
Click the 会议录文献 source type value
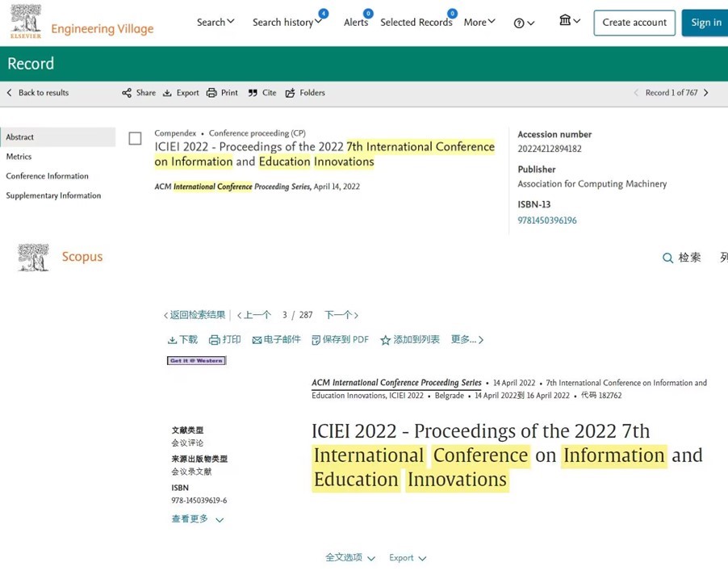pyautogui.click(x=191, y=472)
